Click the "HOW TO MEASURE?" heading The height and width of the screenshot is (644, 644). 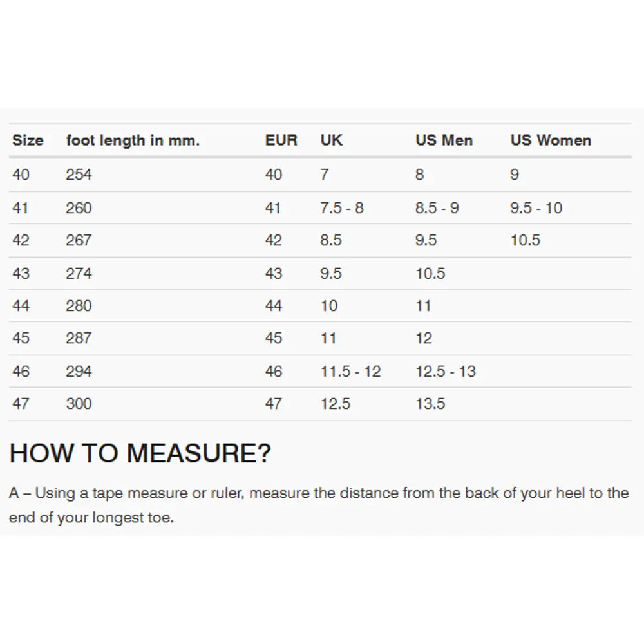pyautogui.click(x=140, y=453)
